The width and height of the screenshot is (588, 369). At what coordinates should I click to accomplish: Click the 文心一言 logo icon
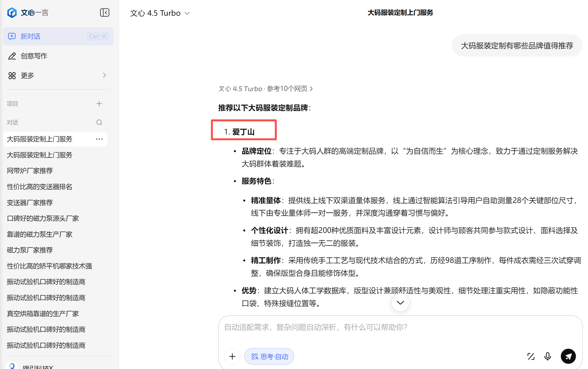pos(12,13)
